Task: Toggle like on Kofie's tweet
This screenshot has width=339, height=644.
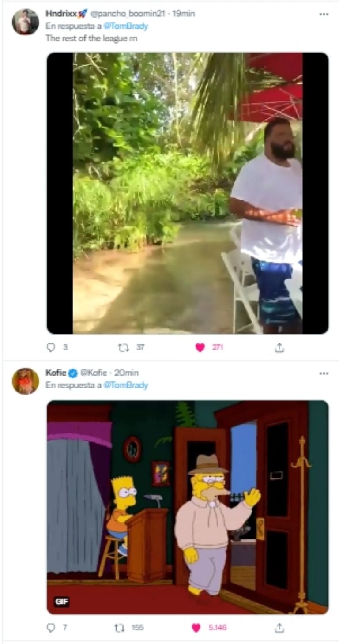Action: (196, 628)
